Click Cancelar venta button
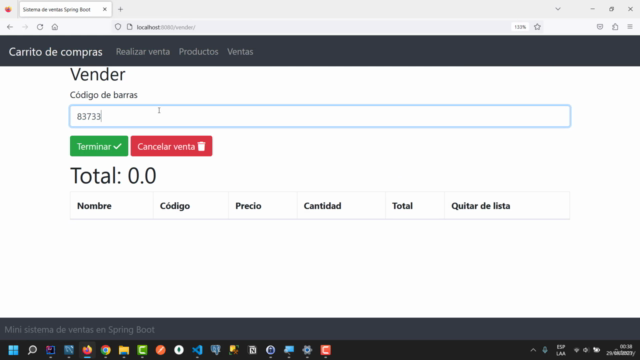The height and width of the screenshot is (360, 640). (171, 146)
